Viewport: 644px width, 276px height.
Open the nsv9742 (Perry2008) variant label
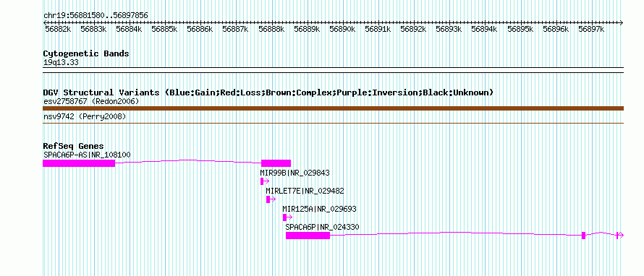coord(85,117)
